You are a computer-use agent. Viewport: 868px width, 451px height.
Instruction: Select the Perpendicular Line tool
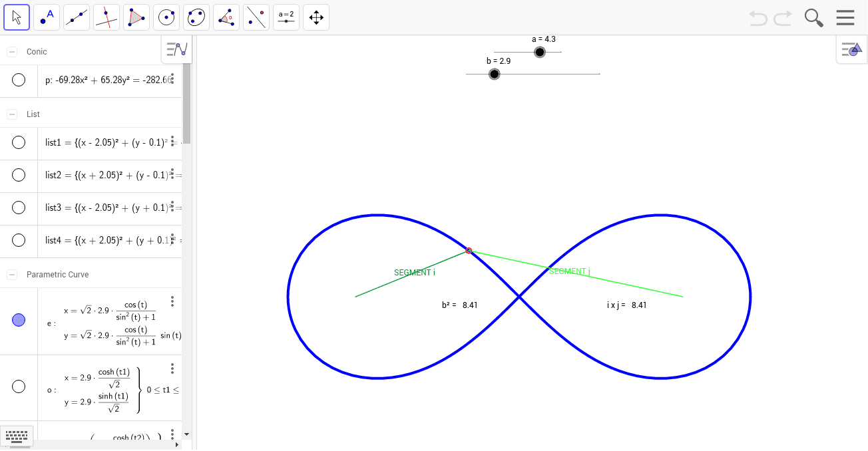click(107, 17)
